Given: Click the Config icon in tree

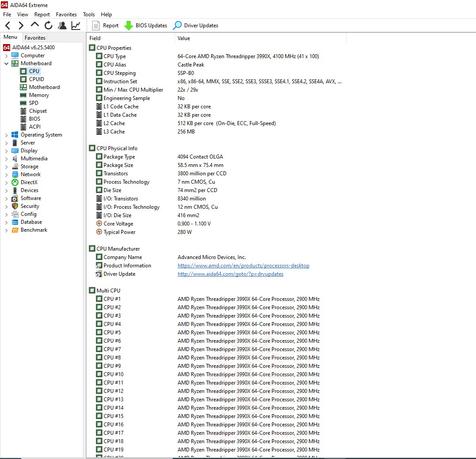Looking at the screenshot, I should pos(15,214).
